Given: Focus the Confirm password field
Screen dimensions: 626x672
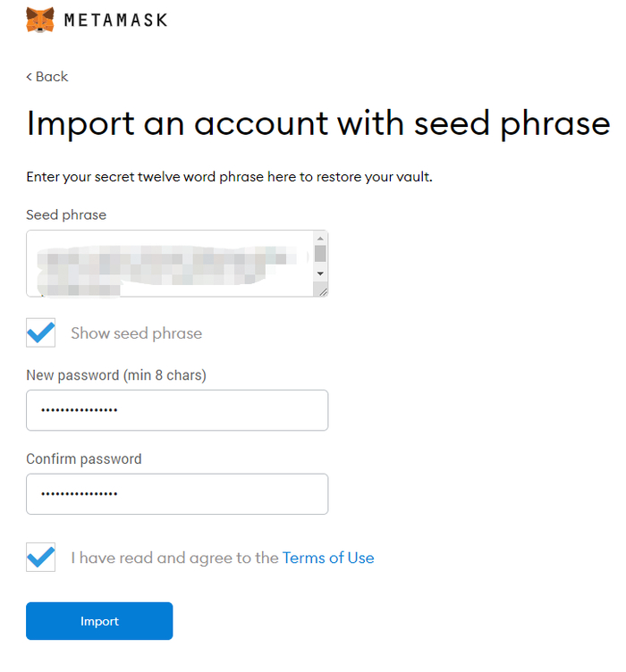Looking at the screenshot, I should [x=177, y=494].
